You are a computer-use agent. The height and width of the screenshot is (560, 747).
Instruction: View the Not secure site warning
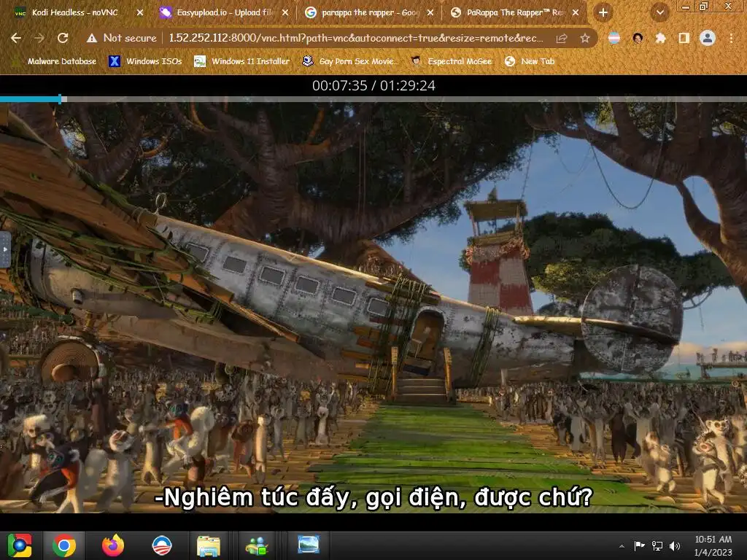tap(122, 38)
